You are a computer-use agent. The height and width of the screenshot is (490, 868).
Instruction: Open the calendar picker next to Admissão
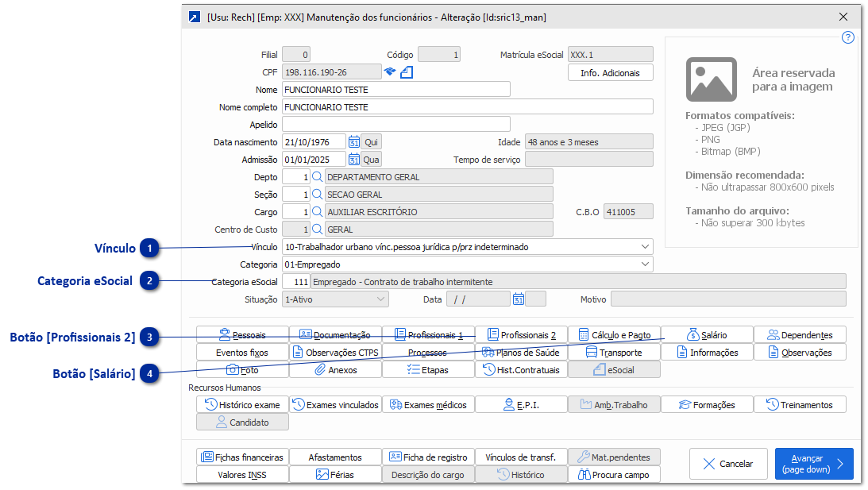coord(354,160)
